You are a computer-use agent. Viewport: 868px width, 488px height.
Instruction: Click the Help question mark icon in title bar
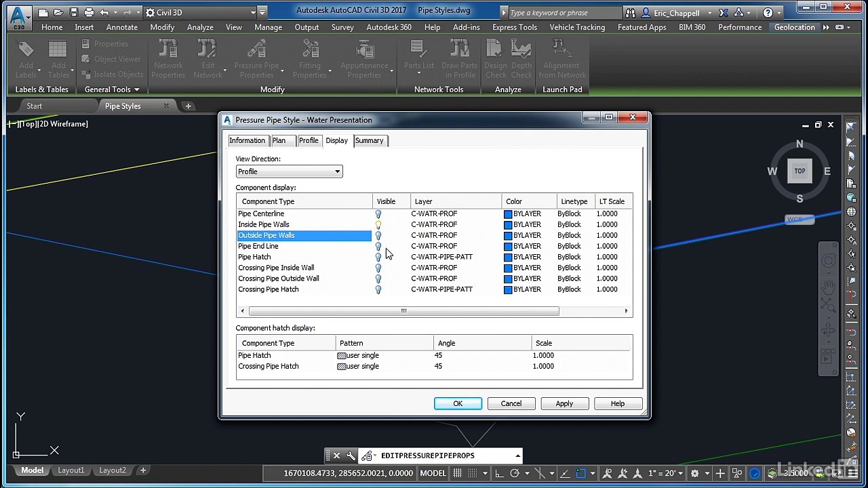coord(768,13)
